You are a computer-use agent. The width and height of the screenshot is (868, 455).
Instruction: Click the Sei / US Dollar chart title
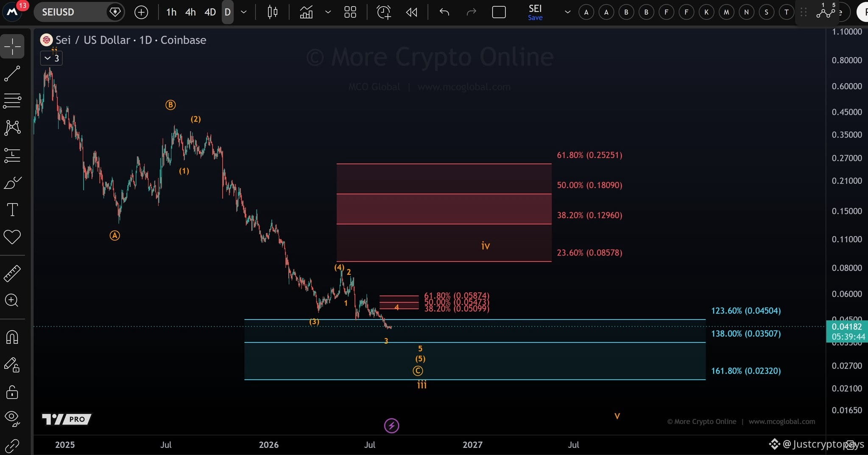click(x=131, y=40)
